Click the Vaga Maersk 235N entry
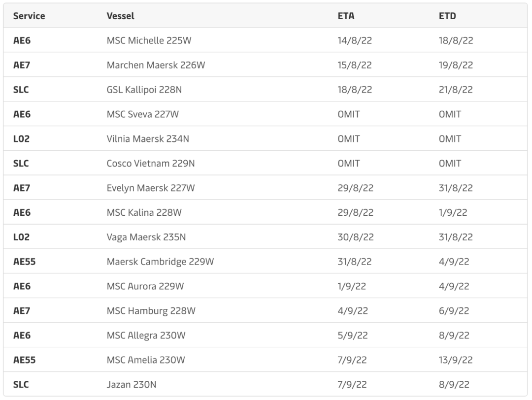The height and width of the screenshot is (400, 532). (146, 237)
